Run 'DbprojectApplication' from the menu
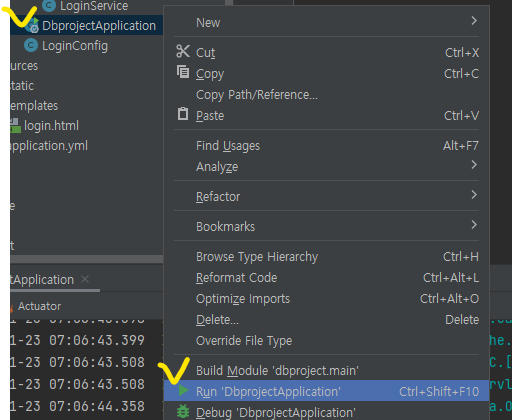Image resolution: width=512 pixels, height=420 pixels. coord(326,391)
